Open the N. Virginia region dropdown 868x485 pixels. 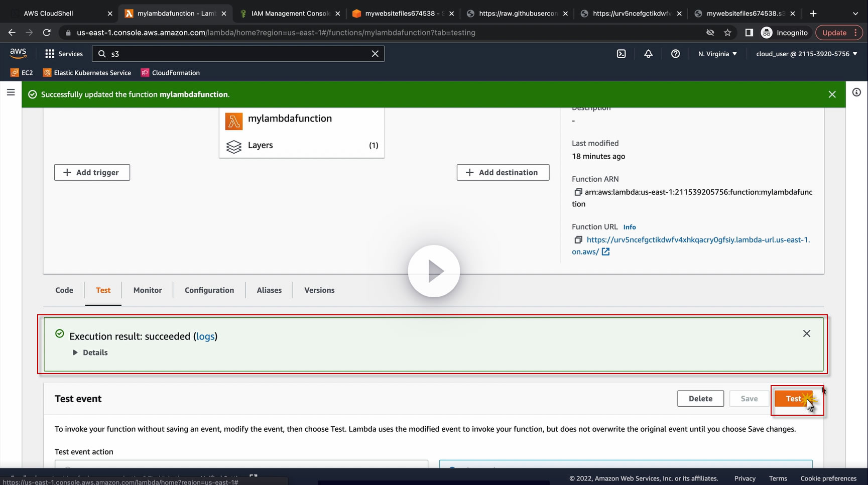717,54
